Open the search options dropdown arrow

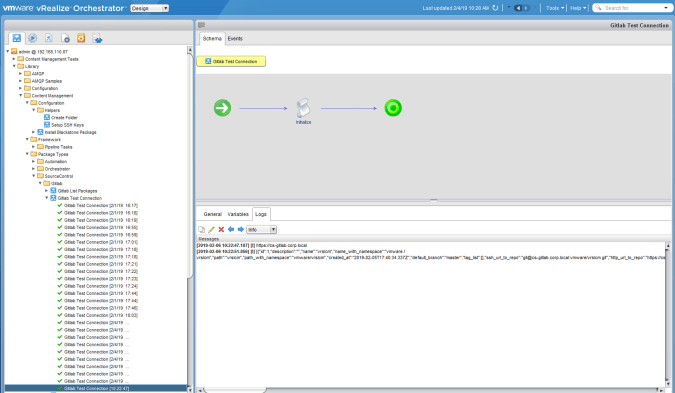click(x=666, y=8)
